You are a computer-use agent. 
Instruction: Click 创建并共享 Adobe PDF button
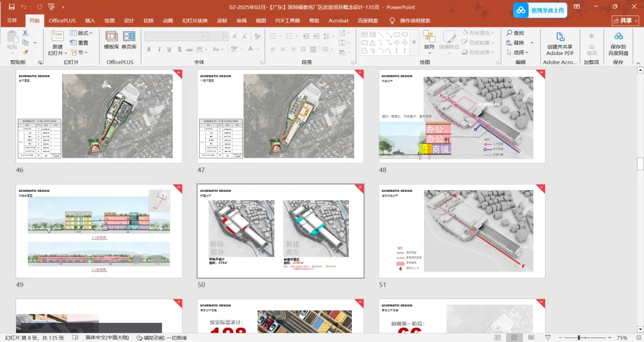560,44
